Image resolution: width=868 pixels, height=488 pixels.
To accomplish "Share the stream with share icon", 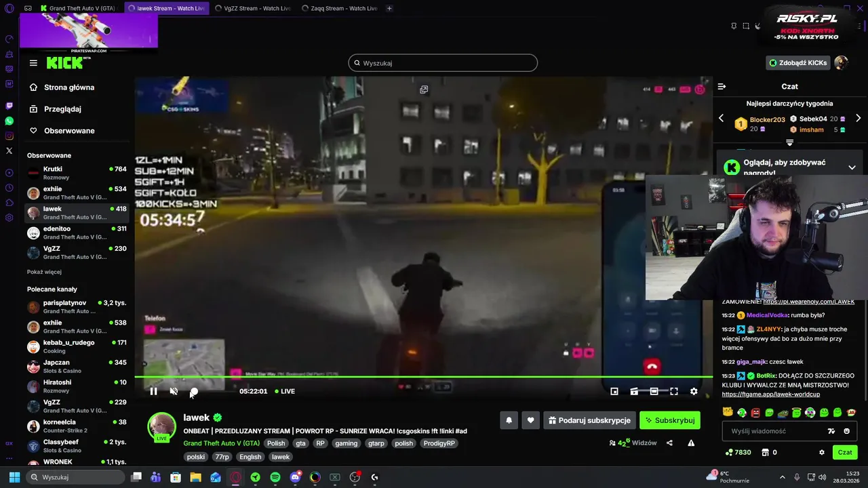I will click(669, 443).
